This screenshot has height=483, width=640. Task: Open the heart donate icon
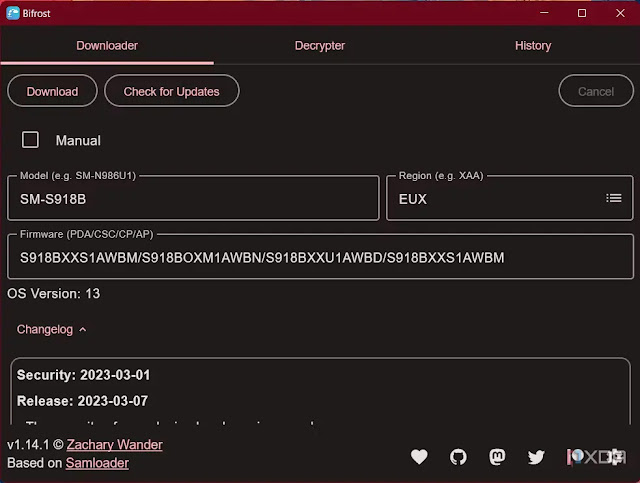point(419,456)
